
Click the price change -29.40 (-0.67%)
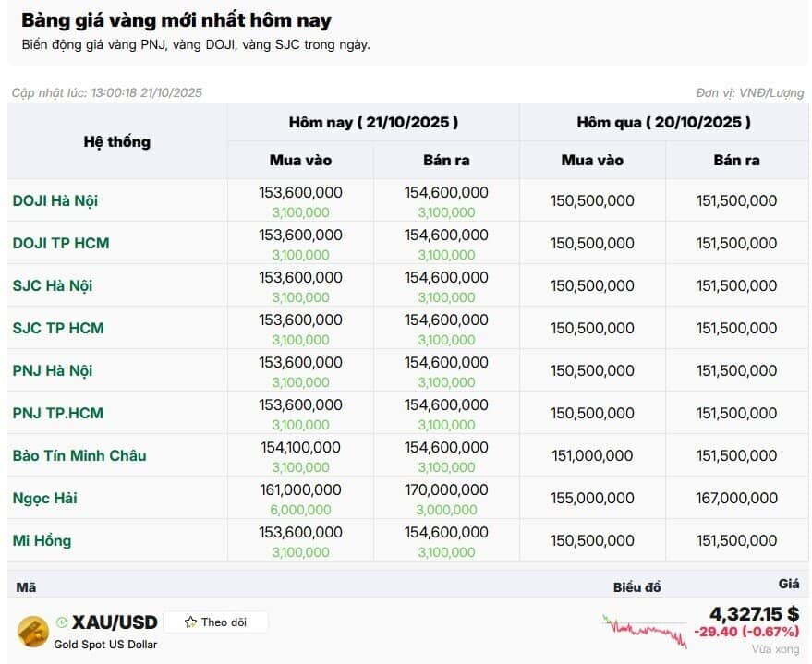(x=746, y=632)
